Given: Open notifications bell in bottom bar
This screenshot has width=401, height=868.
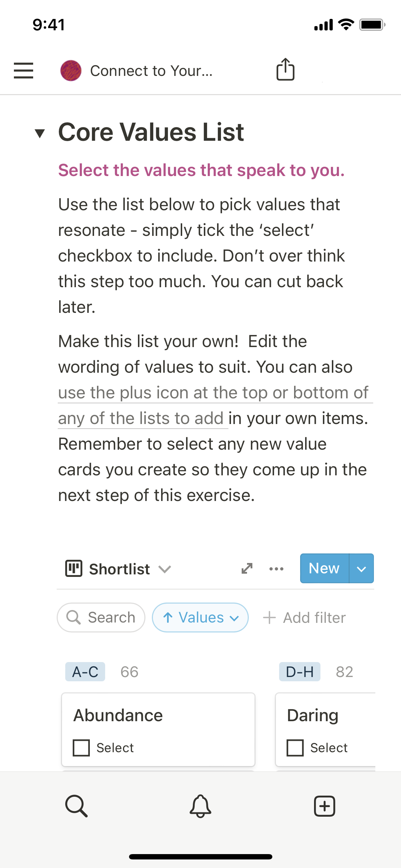Looking at the screenshot, I should [200, 806].
